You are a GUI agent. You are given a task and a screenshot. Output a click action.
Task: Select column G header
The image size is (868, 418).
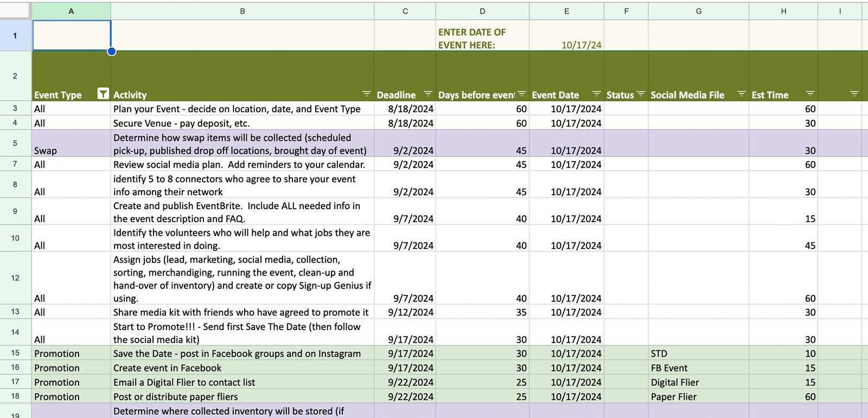click(x=698, y=11)
